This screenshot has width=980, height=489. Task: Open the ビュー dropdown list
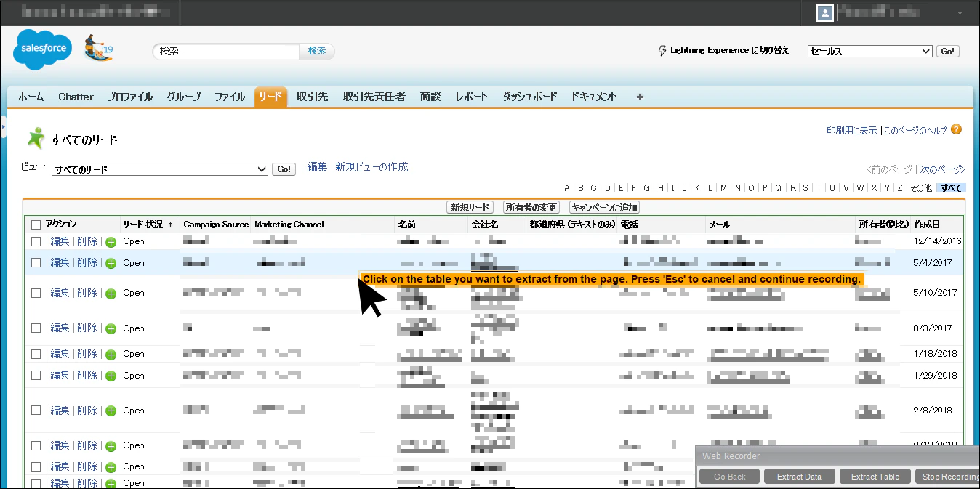click(161, 169)
